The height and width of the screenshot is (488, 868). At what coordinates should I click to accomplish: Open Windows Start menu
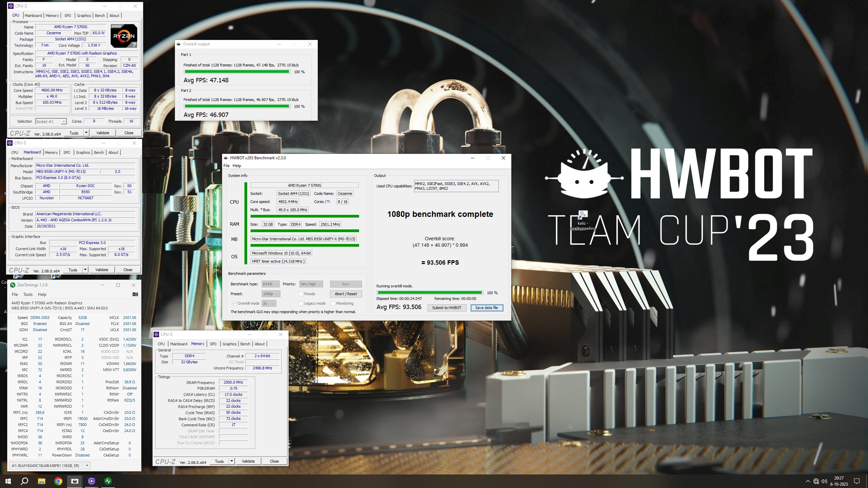coord(8,481)
